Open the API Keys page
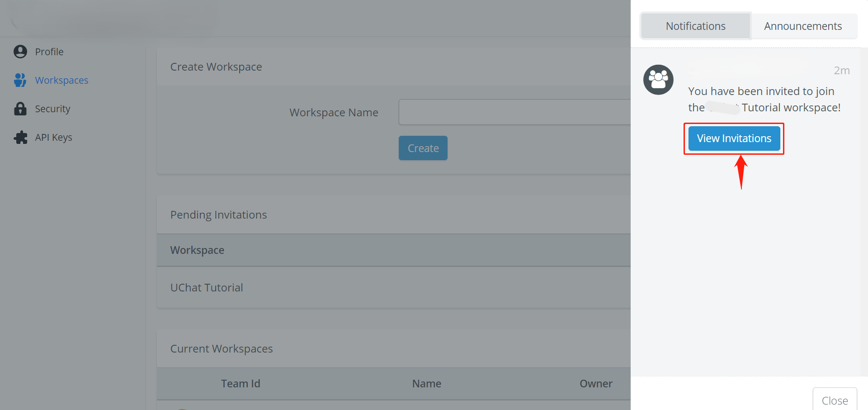Image resolution: width=868 pixels, height=410 pixels. coord(53,137)
